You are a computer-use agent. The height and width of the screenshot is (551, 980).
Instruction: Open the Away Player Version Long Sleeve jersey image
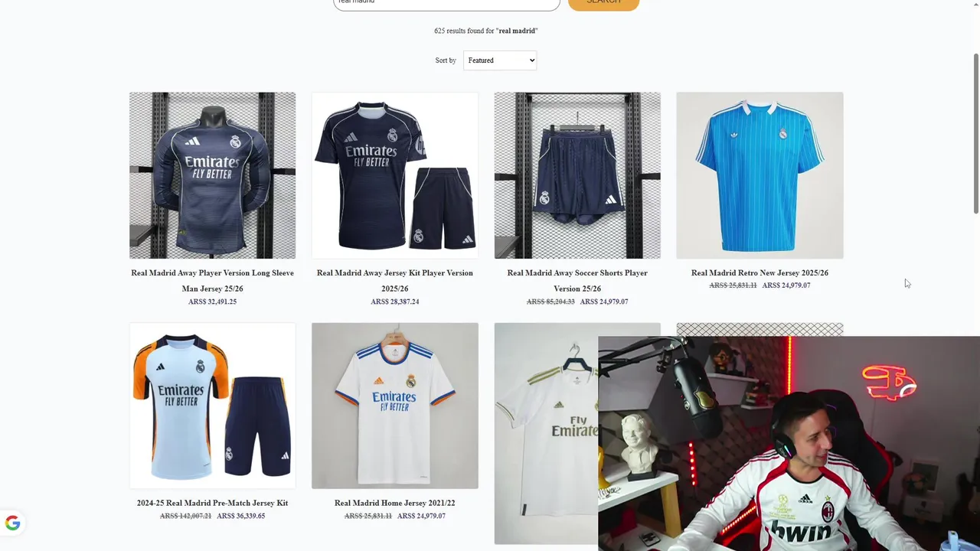pos(212,175)
